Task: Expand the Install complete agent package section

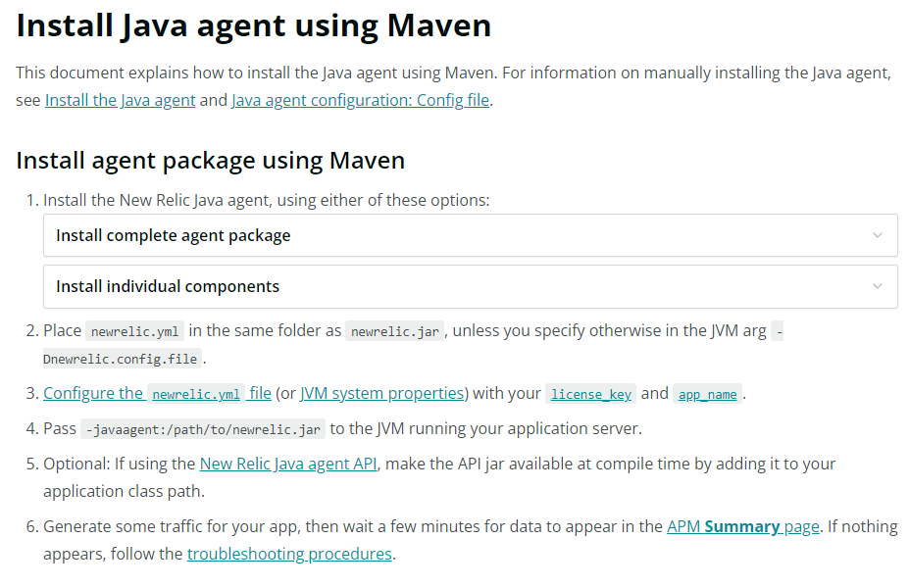Action: click(174, 235)
